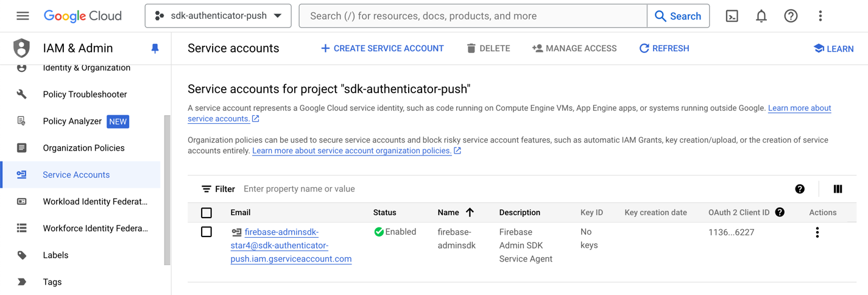Click the green Enabled status checkmark
This screenshot has height=295, width=868.
[x=379, y=232]
